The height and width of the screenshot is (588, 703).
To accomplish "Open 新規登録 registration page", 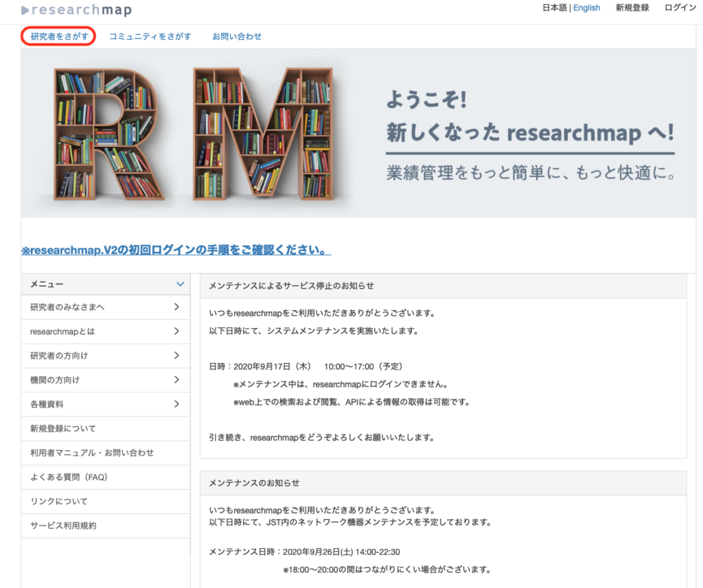I will (x=632, y=8).
